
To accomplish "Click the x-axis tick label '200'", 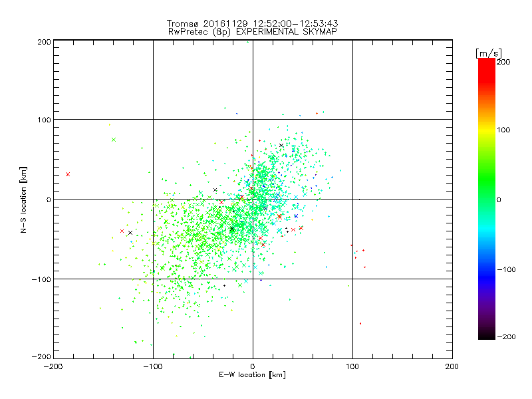I will coord(452,366).
